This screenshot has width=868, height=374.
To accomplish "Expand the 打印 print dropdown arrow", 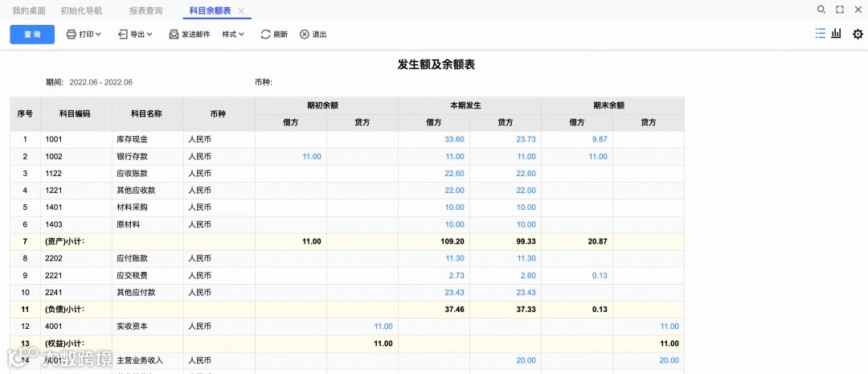I will click(98, 35).
